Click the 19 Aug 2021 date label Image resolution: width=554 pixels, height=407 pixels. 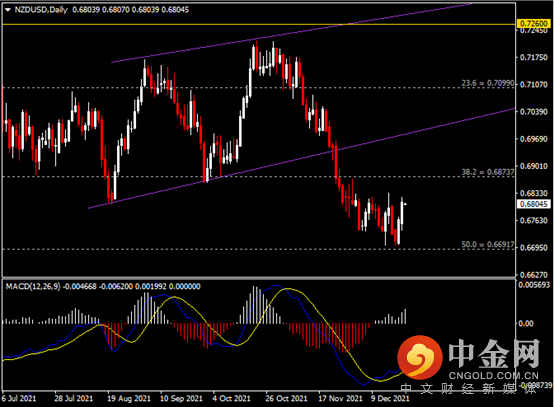(129, 399)
